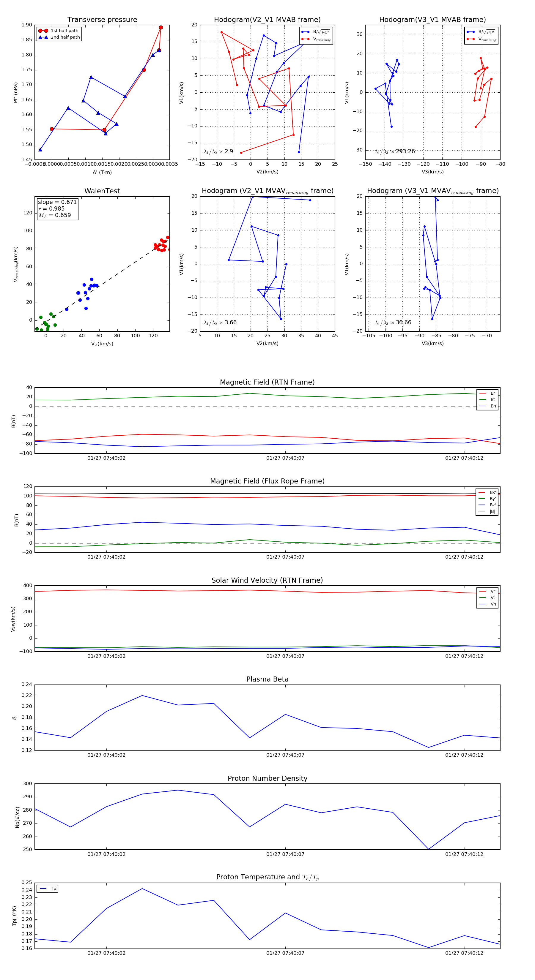535x980 pixels.
Task: Click the 'Plasma Beta' plot title
Action: [x=267, y=679]
